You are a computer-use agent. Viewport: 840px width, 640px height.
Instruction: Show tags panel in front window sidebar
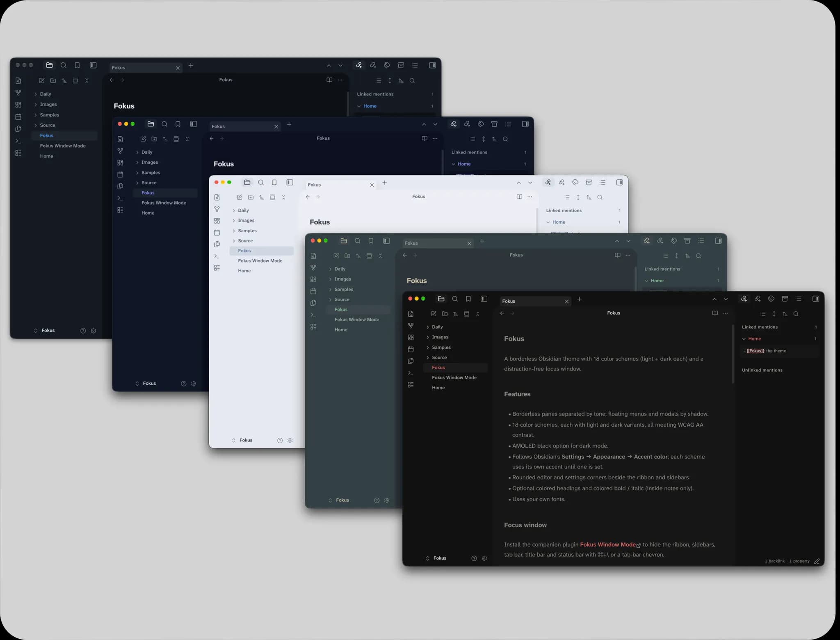(771, 299)
